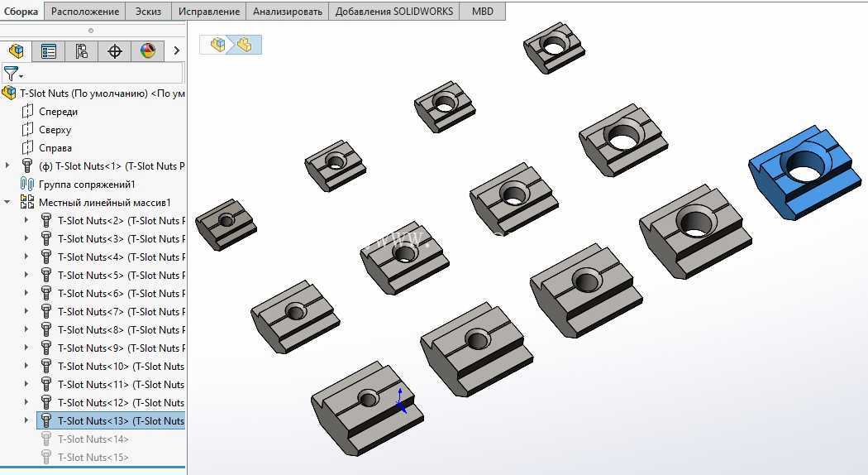868x475 pixels.
Task: Select the blue highlighted T-slot nut model
Action: pos(805,172)
